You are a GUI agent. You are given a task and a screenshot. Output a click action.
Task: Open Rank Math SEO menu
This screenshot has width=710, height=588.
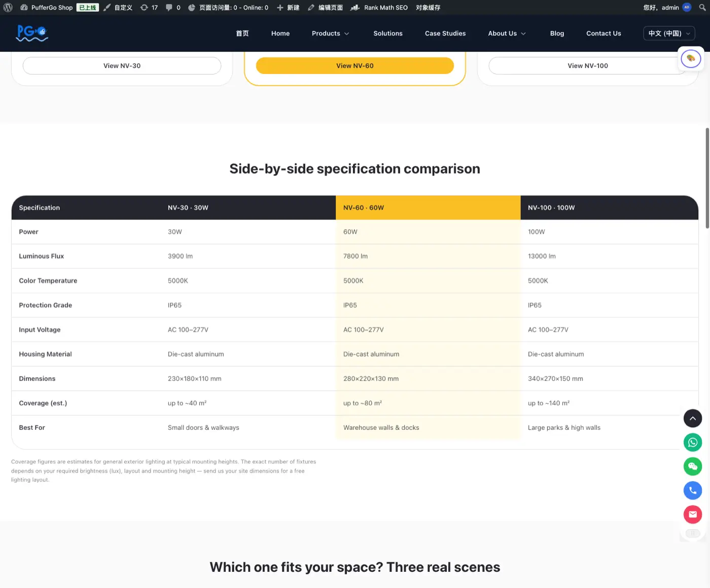379,8
